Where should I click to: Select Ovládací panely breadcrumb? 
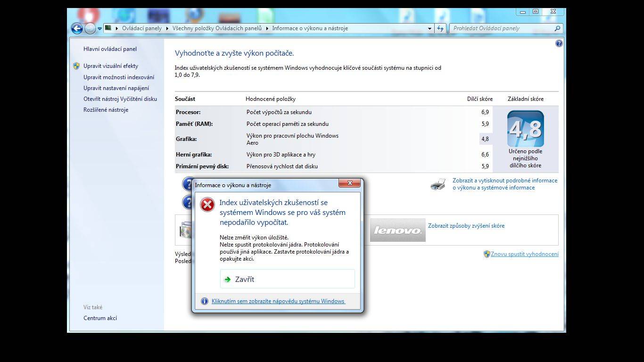(x=141, y=28)
